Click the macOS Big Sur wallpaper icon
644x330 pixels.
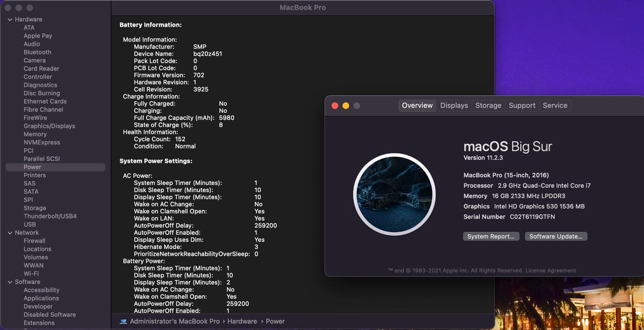coord(394,194)
